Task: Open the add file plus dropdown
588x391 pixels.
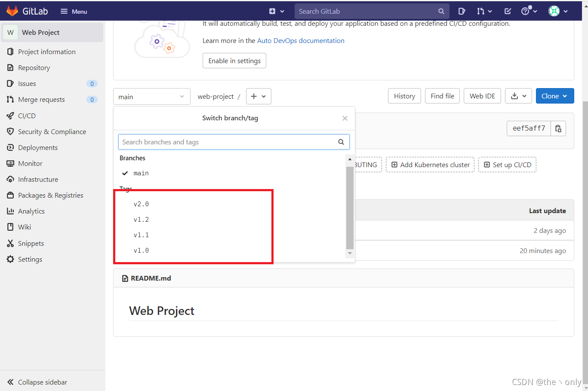Action: click(x=259, y=96)
